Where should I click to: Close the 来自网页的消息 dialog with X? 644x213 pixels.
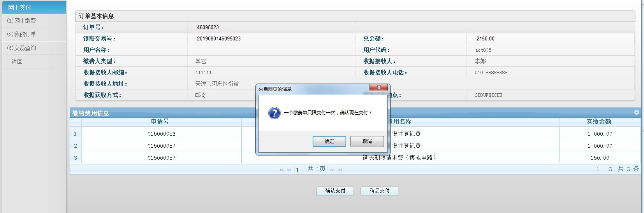[x=378, y=88]
